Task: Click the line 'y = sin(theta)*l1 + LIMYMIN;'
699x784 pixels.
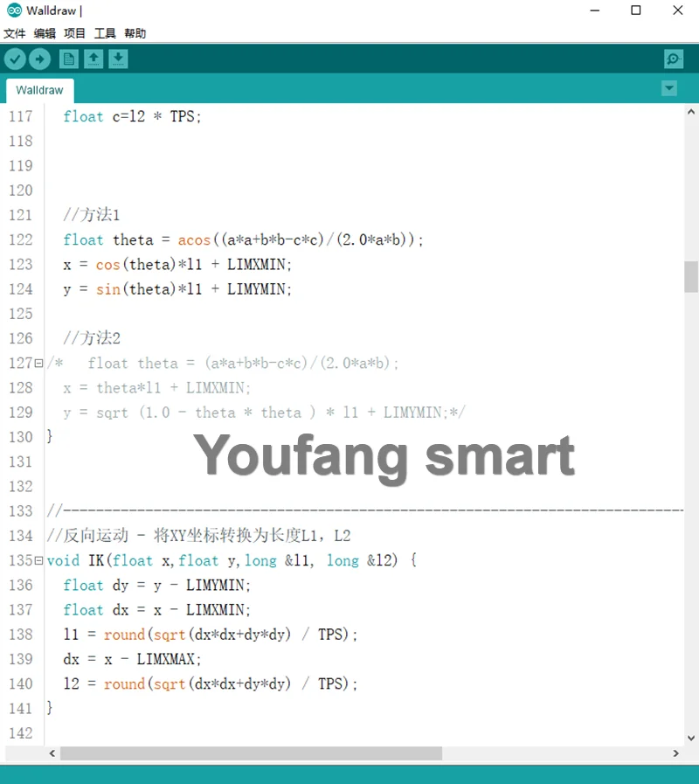Action: coord(177,289)
